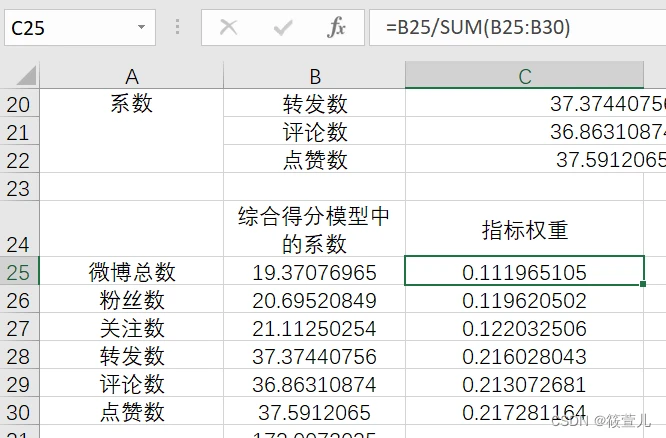The width and height of the screenshot is (666, 438).
Task: Click cell C30 value 0.217281164
Action: 525,411
